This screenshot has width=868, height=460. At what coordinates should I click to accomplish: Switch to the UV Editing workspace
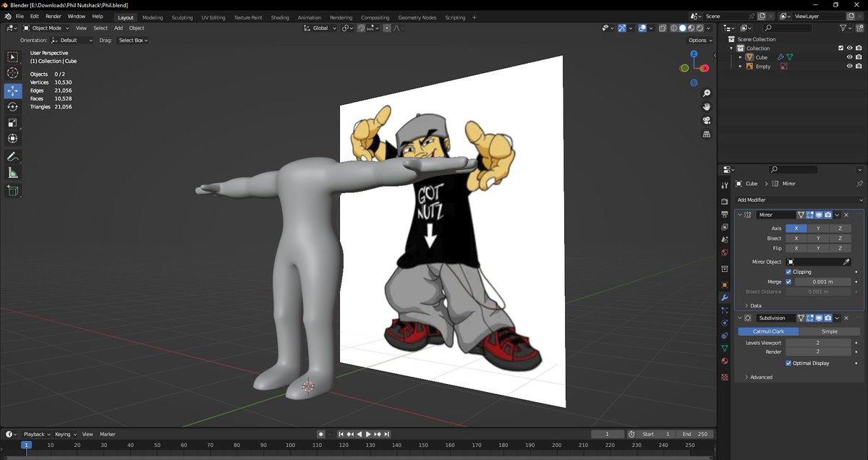coord(213,17)
